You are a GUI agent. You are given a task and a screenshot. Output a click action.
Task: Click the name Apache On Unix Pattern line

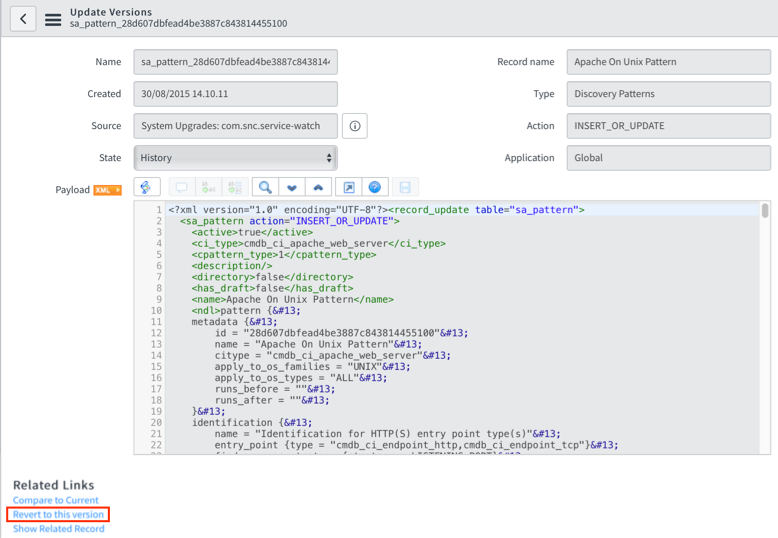coord(293,299)
